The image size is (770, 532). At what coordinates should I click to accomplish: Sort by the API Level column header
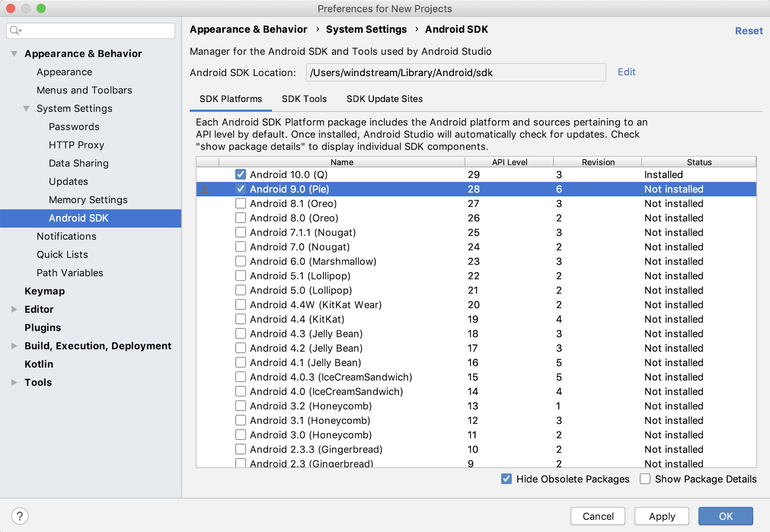pos(509,162)
